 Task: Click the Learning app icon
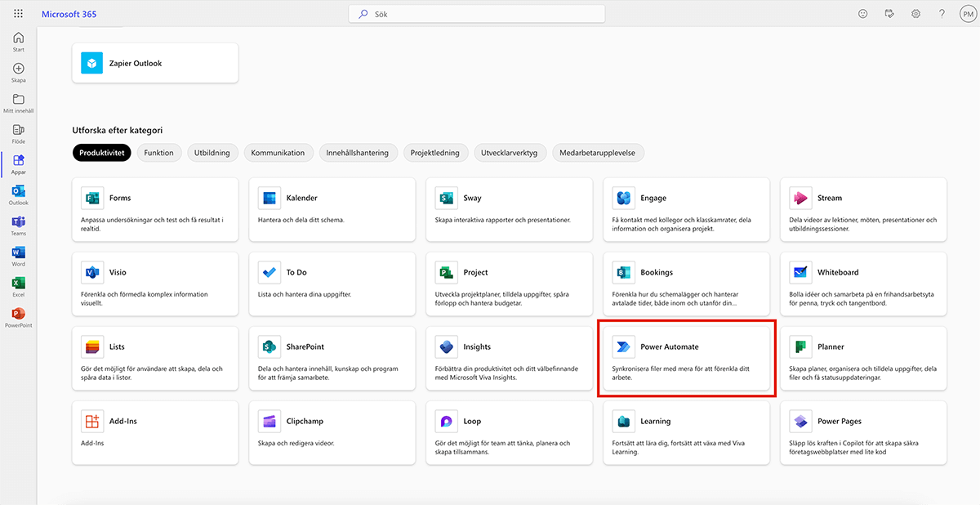pyautogui.click(x=623, y=421)
